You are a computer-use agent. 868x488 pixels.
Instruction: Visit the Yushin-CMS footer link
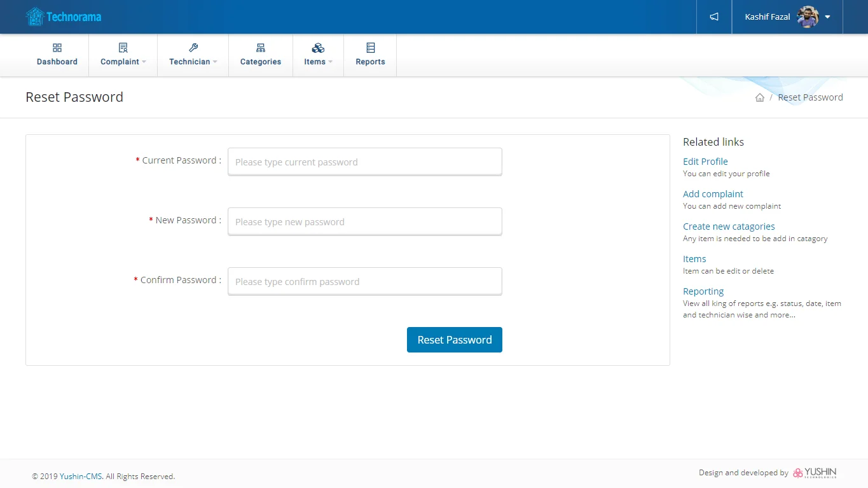(x=81, y=477)
